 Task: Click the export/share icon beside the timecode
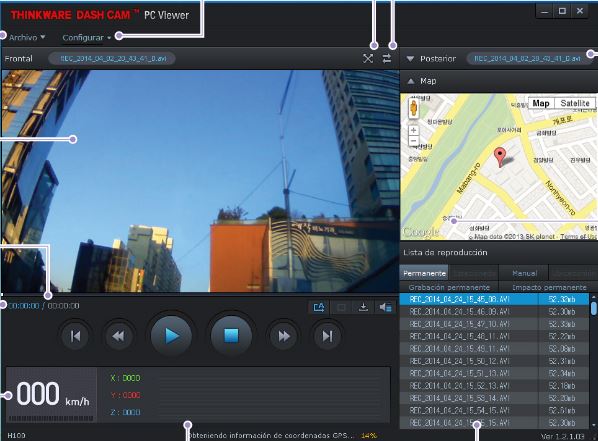[319, 307]
